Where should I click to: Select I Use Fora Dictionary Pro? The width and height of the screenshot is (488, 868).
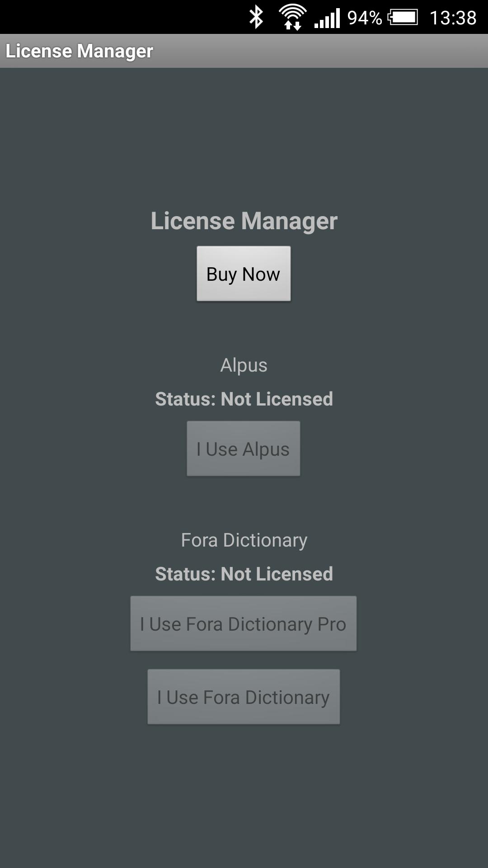click(x=244, y=623)
